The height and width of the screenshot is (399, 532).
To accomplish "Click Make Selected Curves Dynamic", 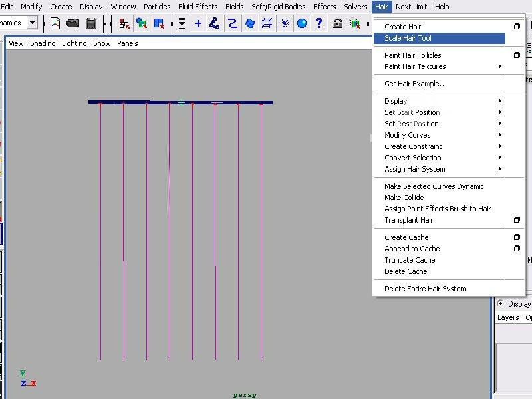I will (x=434, y=186).
